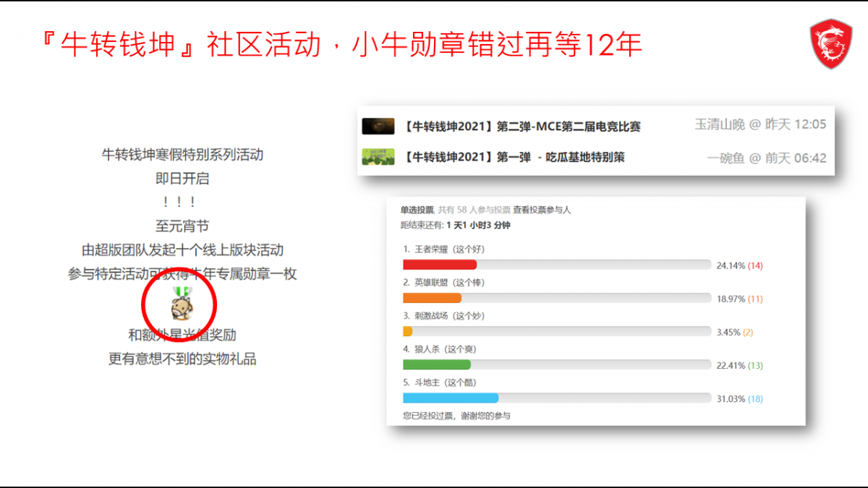
Task: Select poll option 5. 斗地主（这个酷）
Action: point(440,382)
